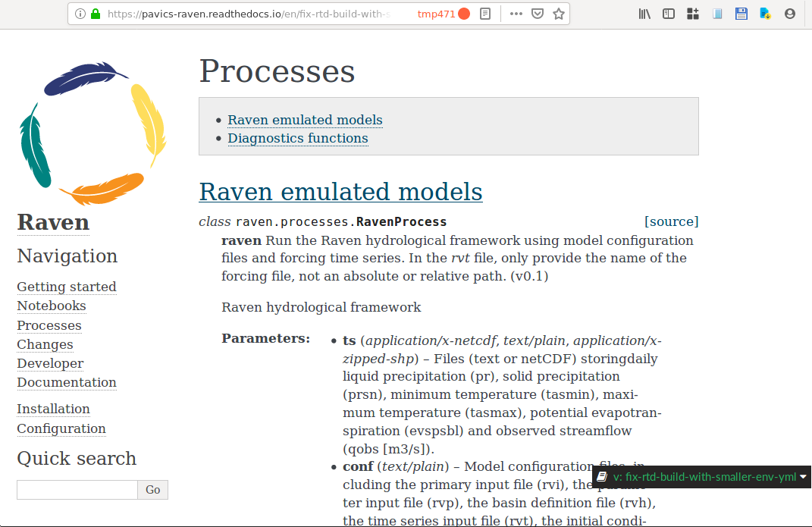The height and width of the screenshot is (527, 812).
Task: Click the Processes page heading
Action: [x=277, y=71]
